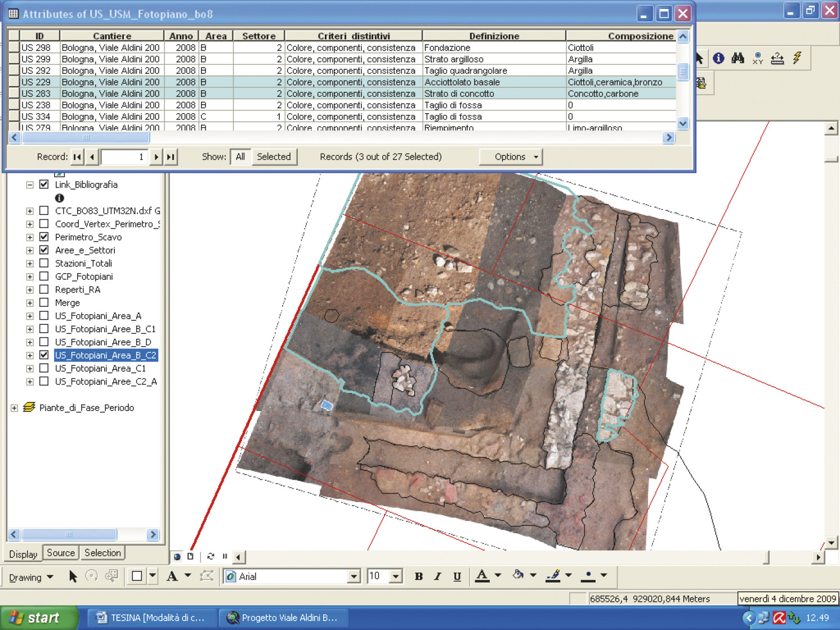
Task: Choose the Go To XY tool
Action: pyautogui.click(x=758, y=58)
